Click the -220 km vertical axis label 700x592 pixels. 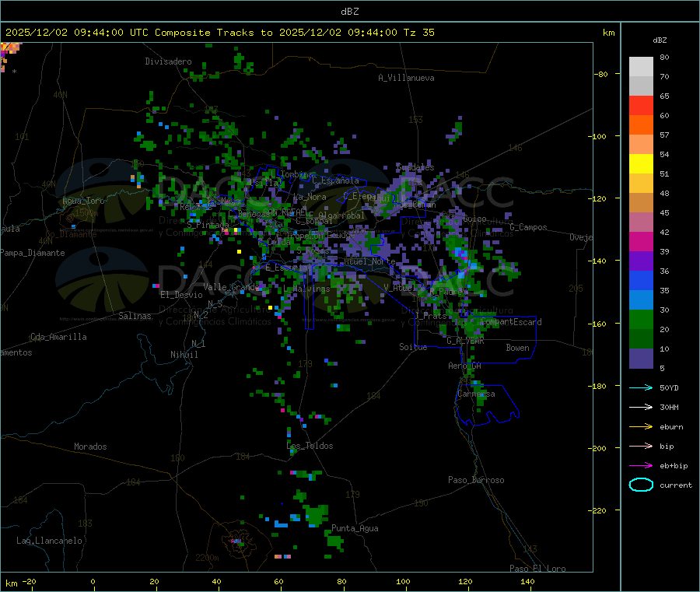click(x=597, y=510)
